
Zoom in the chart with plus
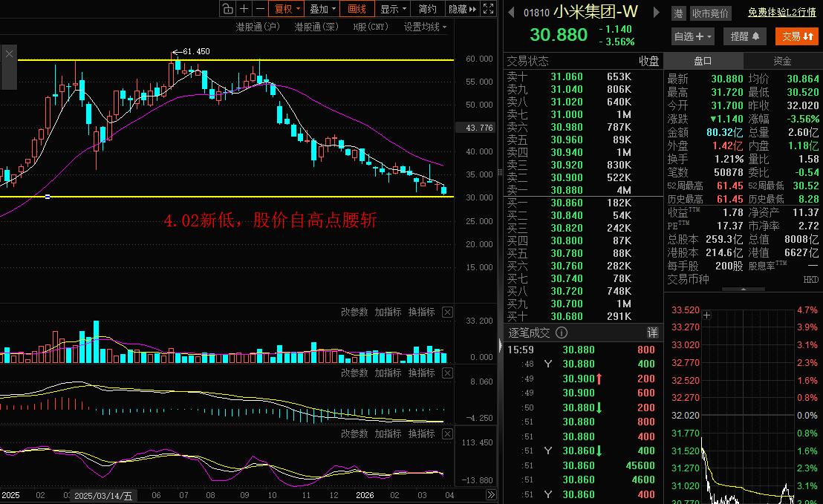click(244, 9)
